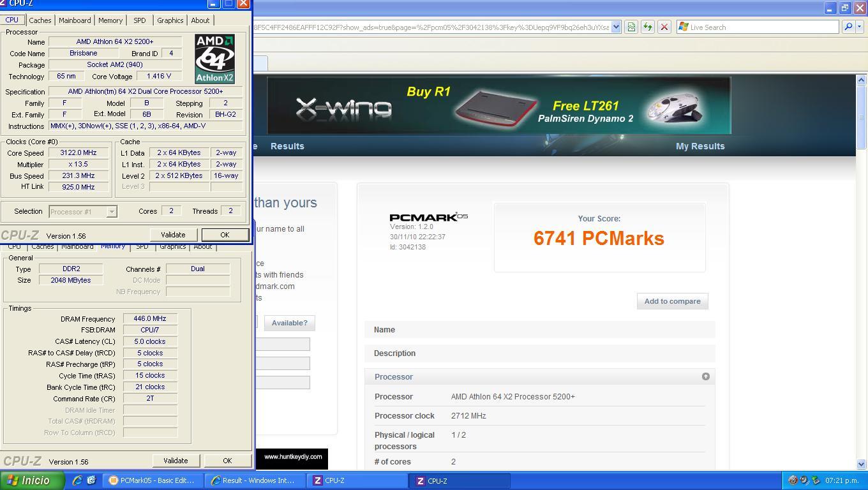The image size is (868, 490).
Task: Click the second quick launch icon
Action: (91, 480)
